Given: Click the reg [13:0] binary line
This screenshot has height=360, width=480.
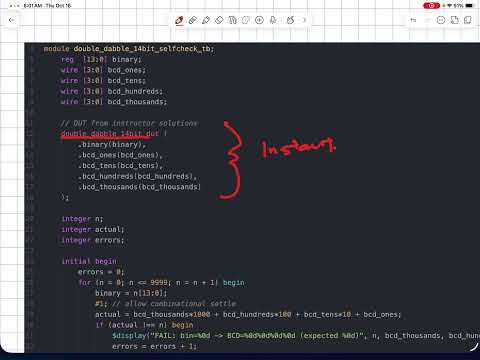Looking at the screenshot, I should pyautogui.click(x=101, y=59).
